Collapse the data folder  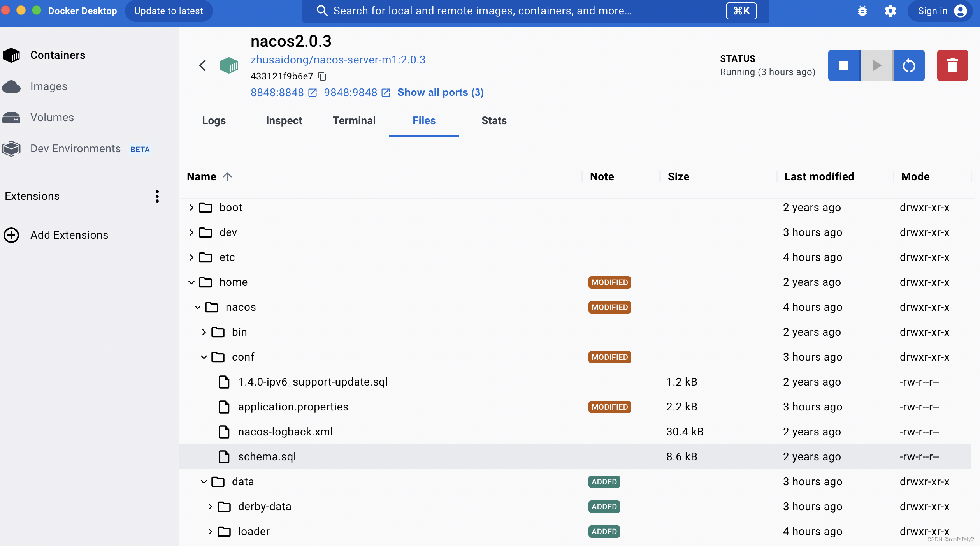pos(204,482)
